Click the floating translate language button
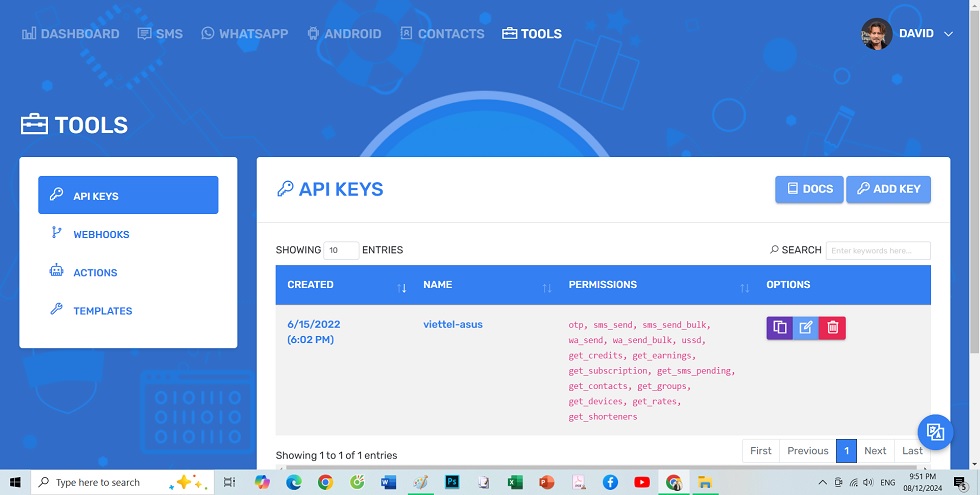980x495 pixels. pyautogui.click(x=935, y=432)
